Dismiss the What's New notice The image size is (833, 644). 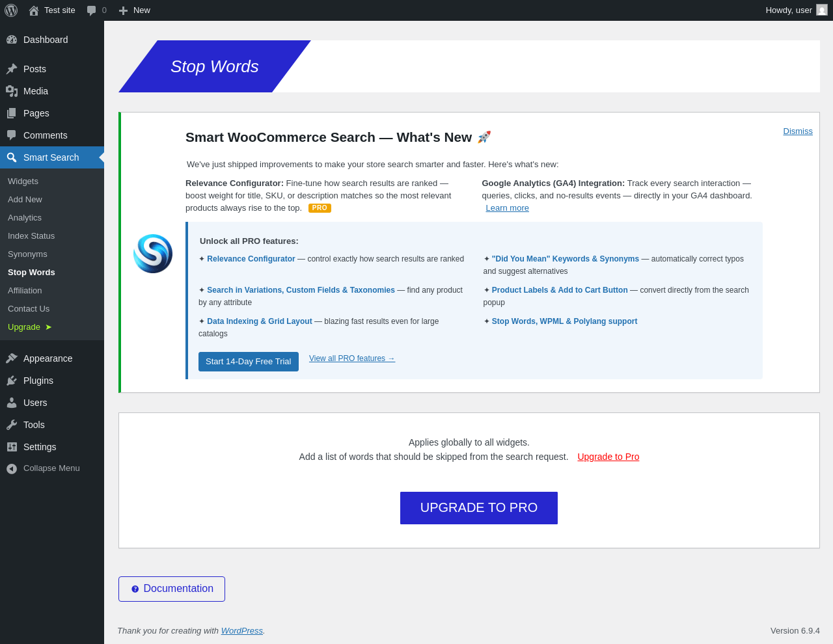[x=798, y=131]
